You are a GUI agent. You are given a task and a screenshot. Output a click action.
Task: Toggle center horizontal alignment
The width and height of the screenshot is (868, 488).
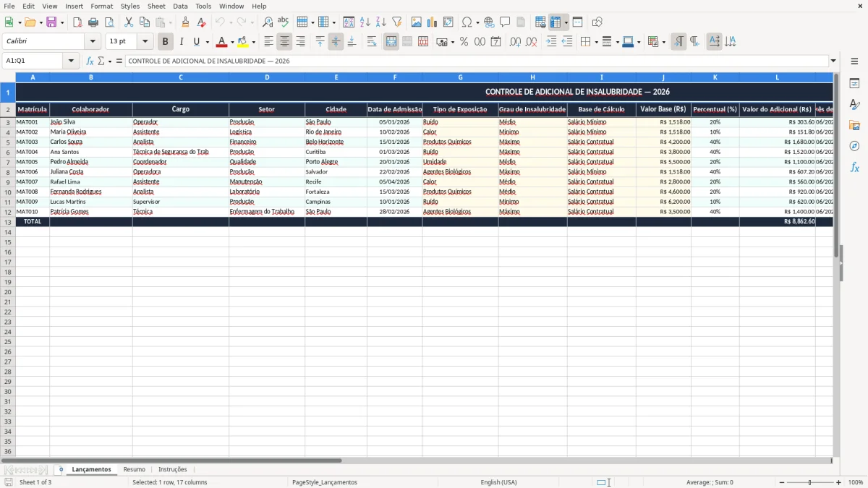(x=285, y=42)
